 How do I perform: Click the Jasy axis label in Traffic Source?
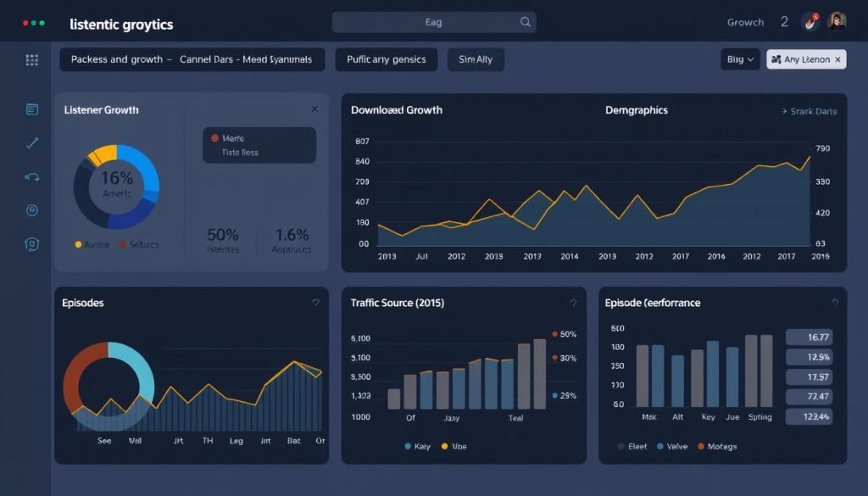tap(451, 418)
